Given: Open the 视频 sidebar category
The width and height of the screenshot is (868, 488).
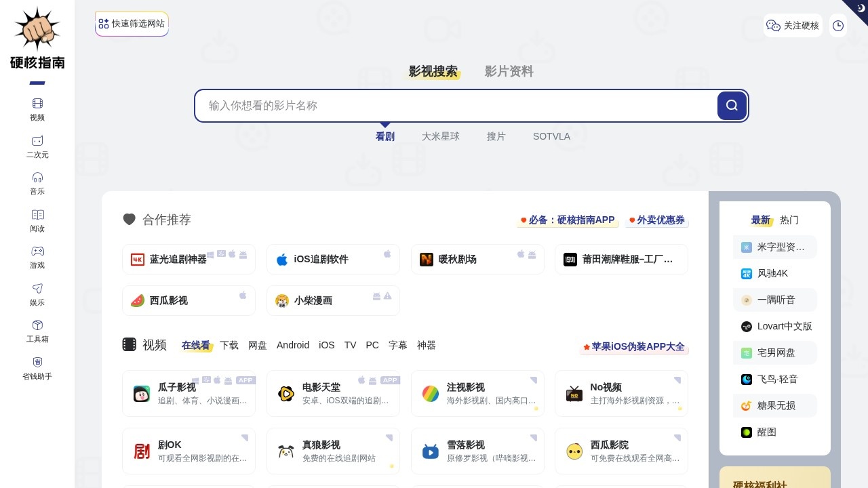Looking at the screenshot, I should (37, 110).
